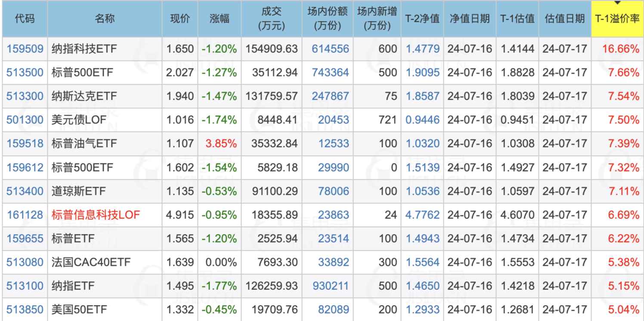Click 场内份额 value 614556
This screenshot has height=321, width=644.
[x=330, y=49]
